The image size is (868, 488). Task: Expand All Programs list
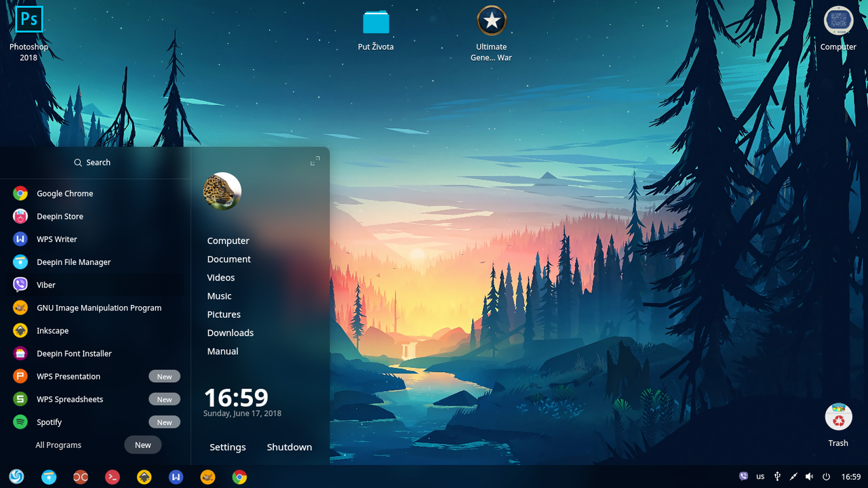(58, 445)
